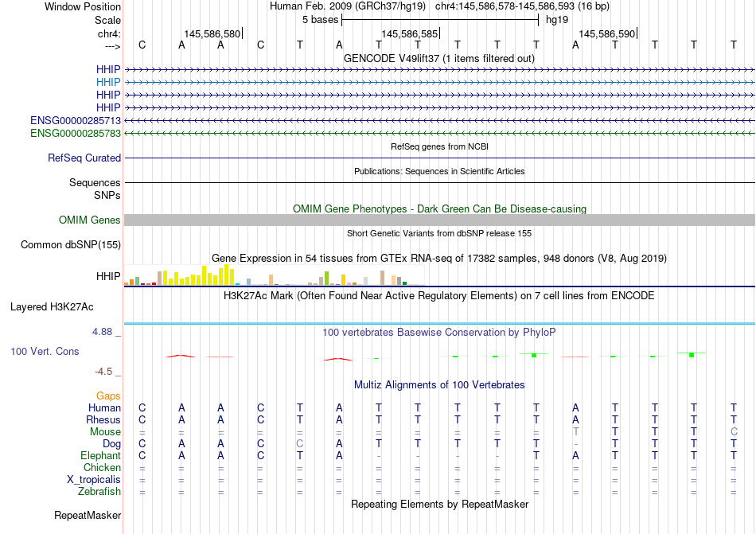
Task: Click the '5 bases' scale bar label
Action: click(320, 20)
